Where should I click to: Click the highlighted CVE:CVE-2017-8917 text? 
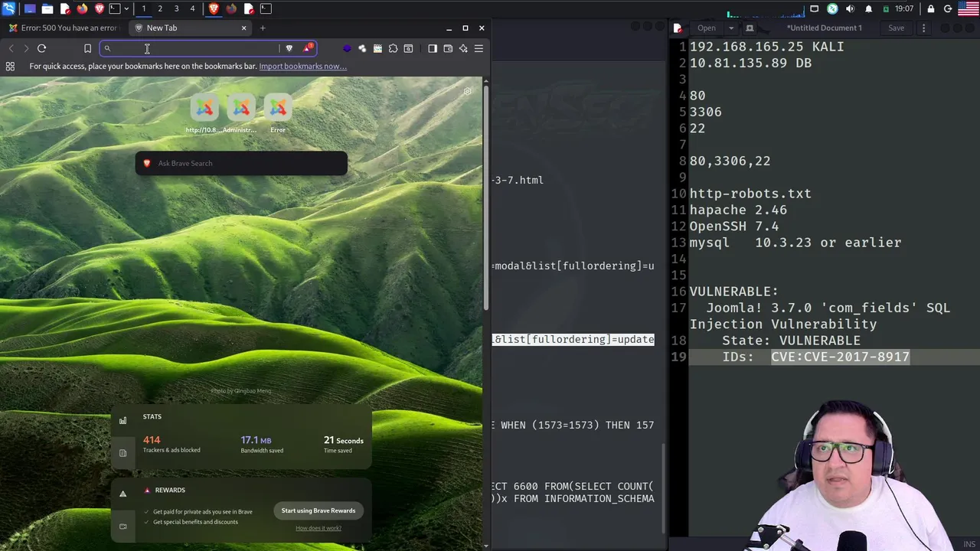pos(840,357)
